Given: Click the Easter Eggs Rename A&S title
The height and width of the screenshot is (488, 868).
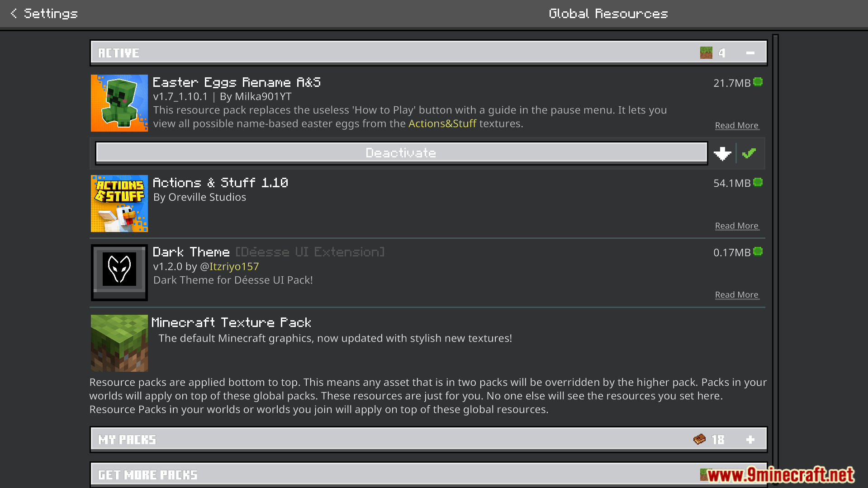Looking at the screenshot, I should [237, 82].
